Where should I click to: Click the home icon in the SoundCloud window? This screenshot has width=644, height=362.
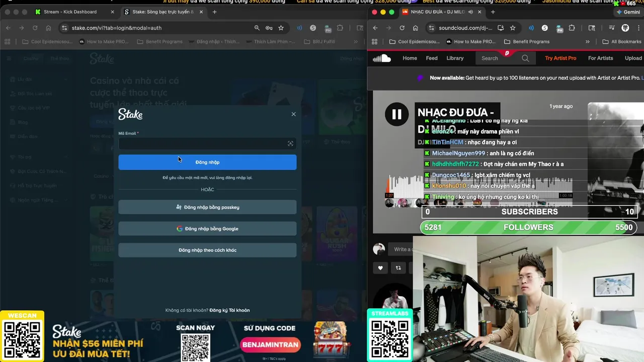(416, 28)
